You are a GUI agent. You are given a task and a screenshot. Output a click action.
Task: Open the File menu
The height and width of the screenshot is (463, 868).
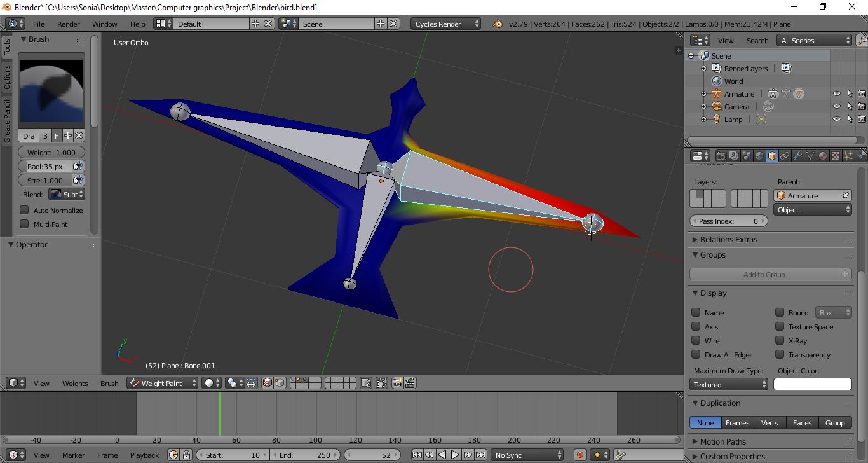click(39, 24)
